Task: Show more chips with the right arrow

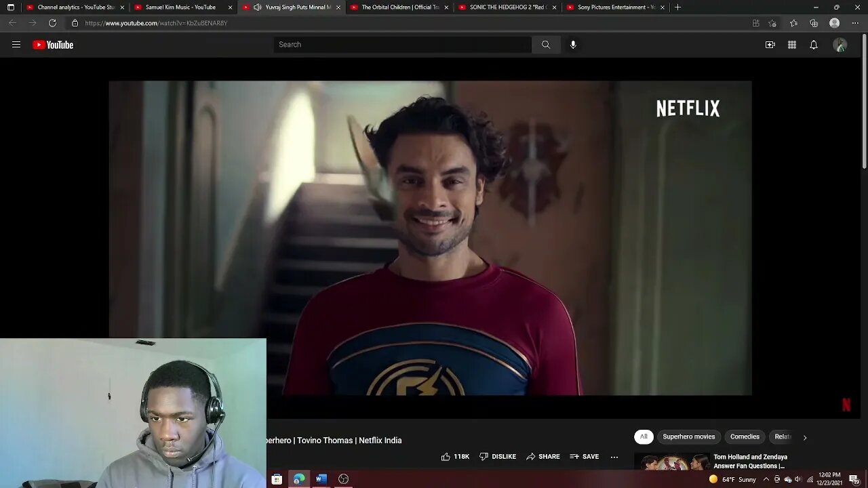Action: [805, 437]
